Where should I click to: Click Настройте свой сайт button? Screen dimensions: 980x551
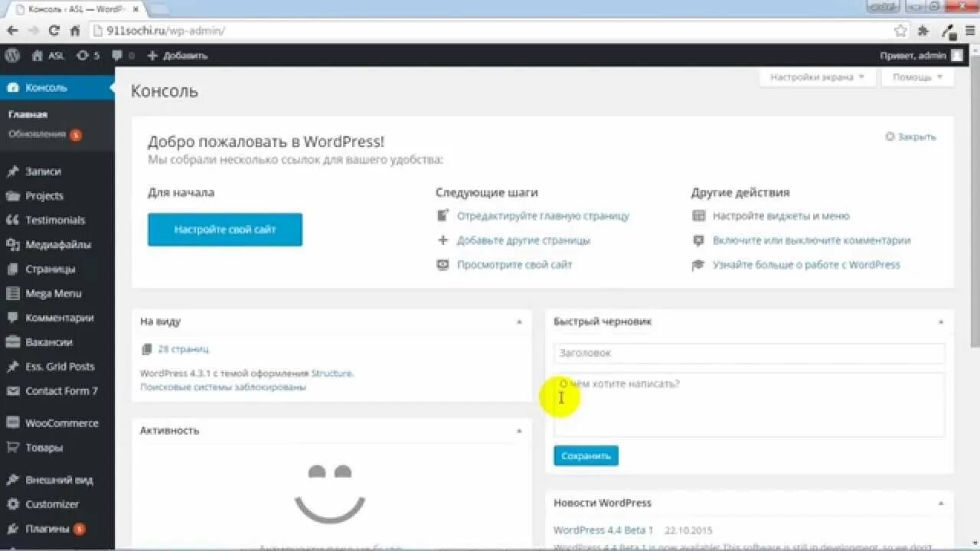225,230
